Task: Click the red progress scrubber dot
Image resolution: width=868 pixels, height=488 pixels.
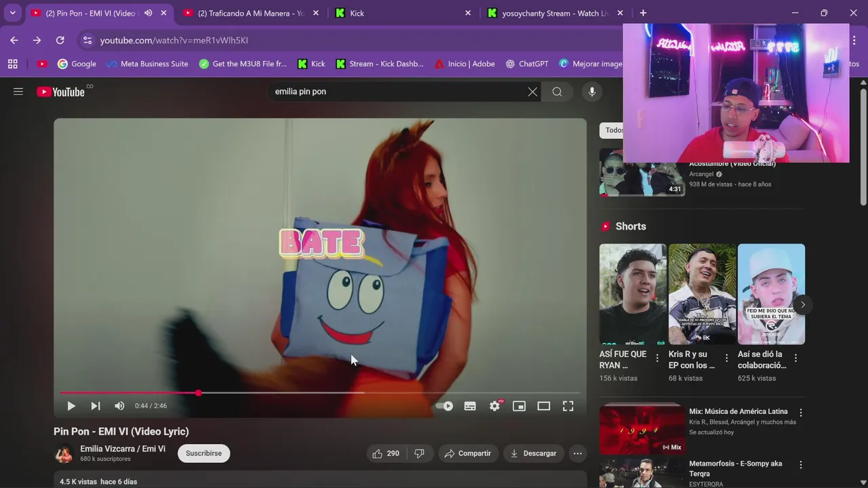Action: 198,392
